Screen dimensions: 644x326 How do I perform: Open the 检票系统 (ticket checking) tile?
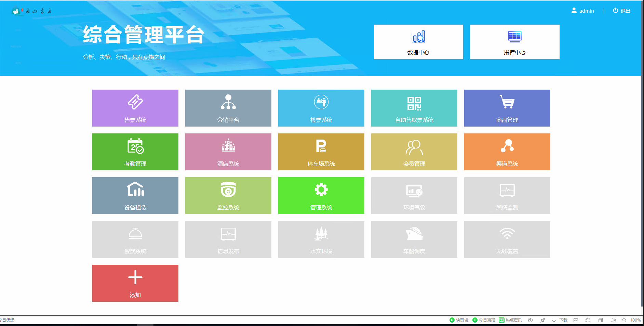tap(321, 108)
